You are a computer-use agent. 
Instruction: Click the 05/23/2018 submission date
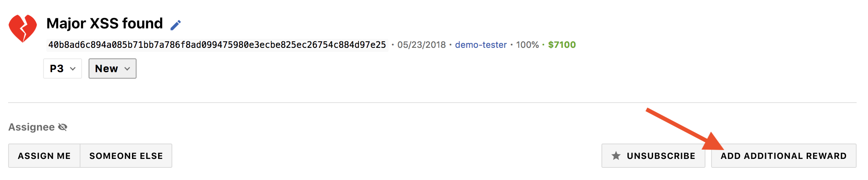tap(421, 45)
